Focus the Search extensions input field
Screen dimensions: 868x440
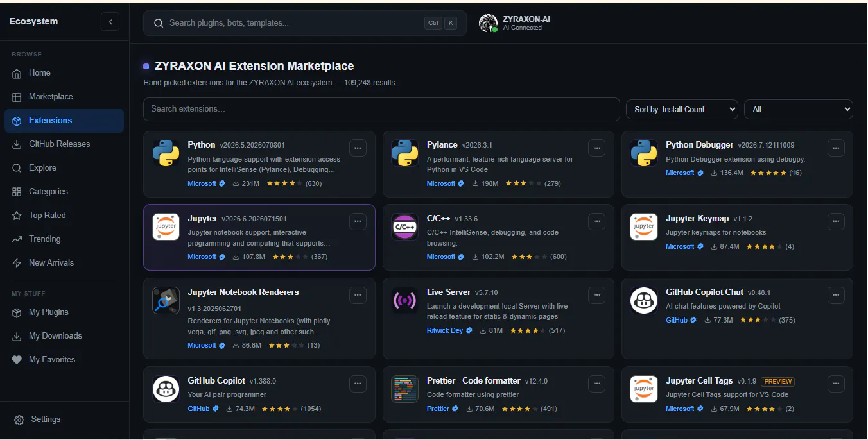click(381, 109)
